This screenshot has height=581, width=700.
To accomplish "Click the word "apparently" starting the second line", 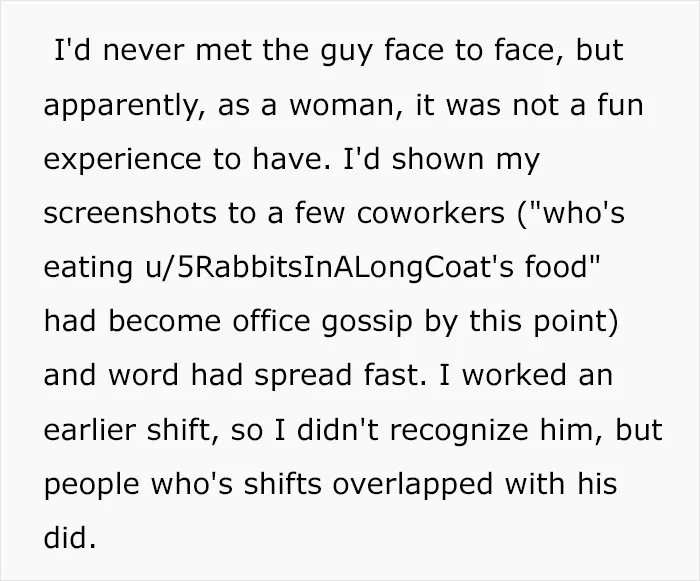I will pyautogui.click(x=121, y=107).
